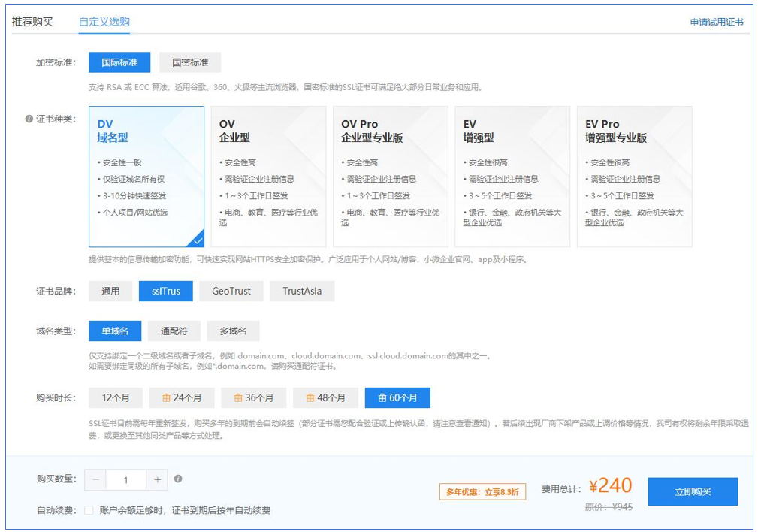Open the 自定义选购 tab
Viewport: 758px width, 532px height.
[104, 22]
